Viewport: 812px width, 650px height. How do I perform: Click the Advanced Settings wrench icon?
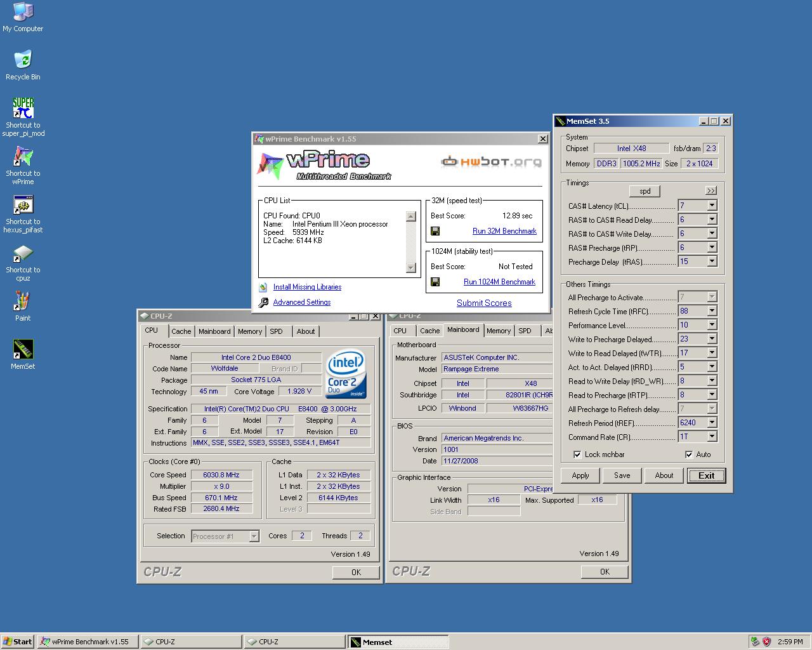tap(263, 303)
